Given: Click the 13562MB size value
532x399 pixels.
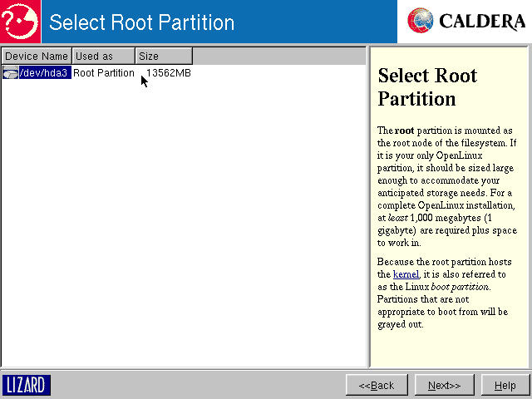Looking at the screenshot, I should pos(169,73).
